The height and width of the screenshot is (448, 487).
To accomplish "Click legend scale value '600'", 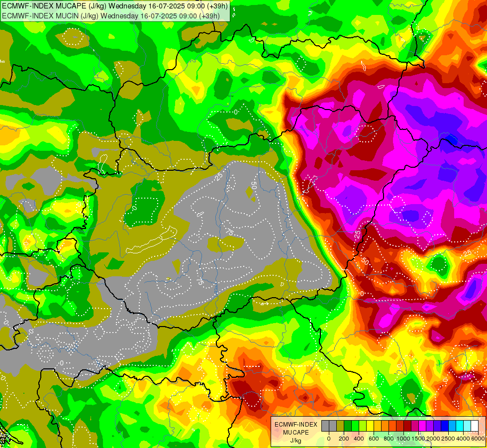I will pyautogui.click(x=374, y=439).
